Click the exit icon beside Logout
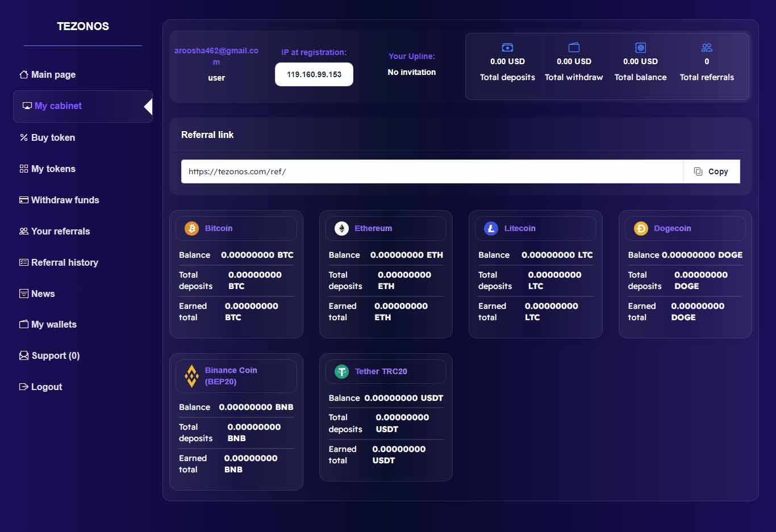This screenshot has height=532, width=776. (x=24, y=387)
